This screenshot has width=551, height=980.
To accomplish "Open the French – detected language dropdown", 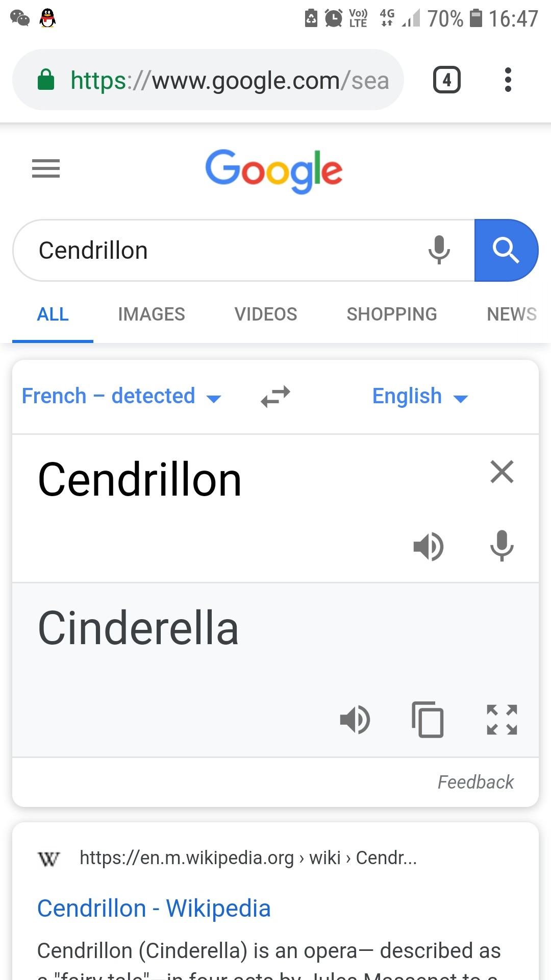I will click(x=121, y=396).
